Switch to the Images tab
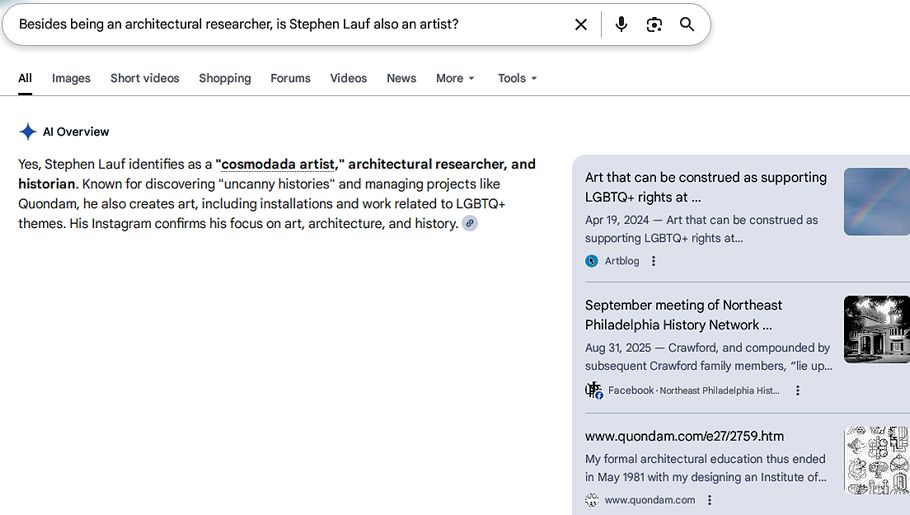910x515 pixels. [x=71, y=78]
